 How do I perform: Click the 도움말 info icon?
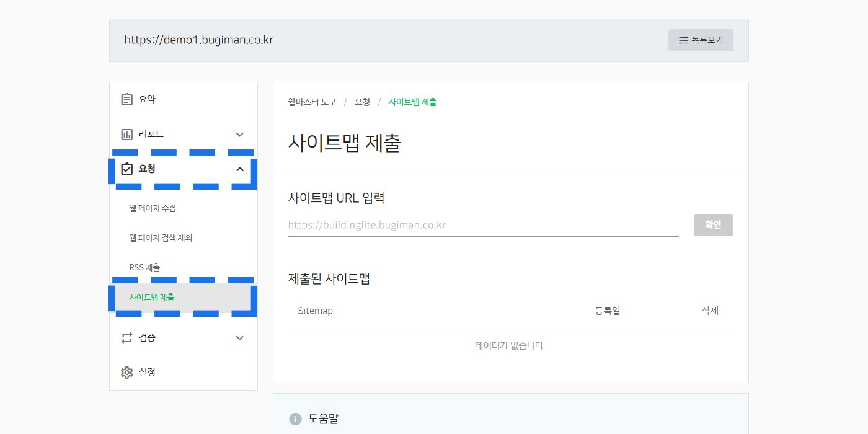pyautogui.click(x=295, y=419)
